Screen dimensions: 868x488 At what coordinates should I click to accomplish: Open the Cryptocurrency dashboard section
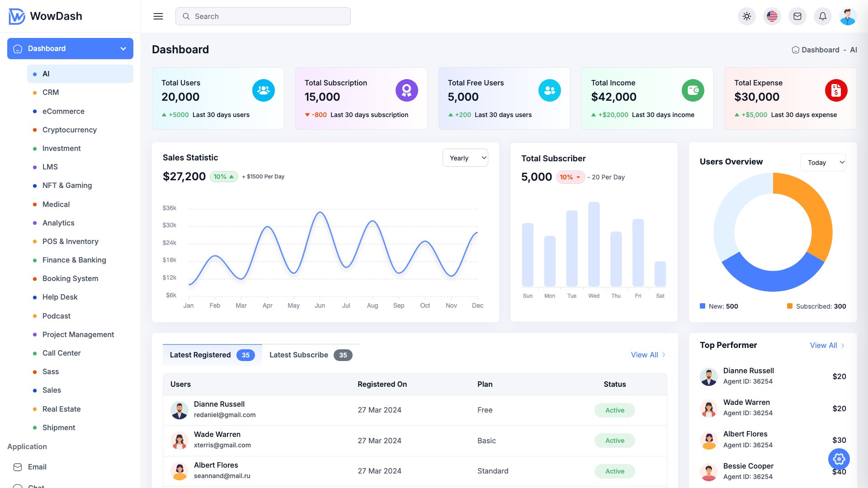(69, 130)
